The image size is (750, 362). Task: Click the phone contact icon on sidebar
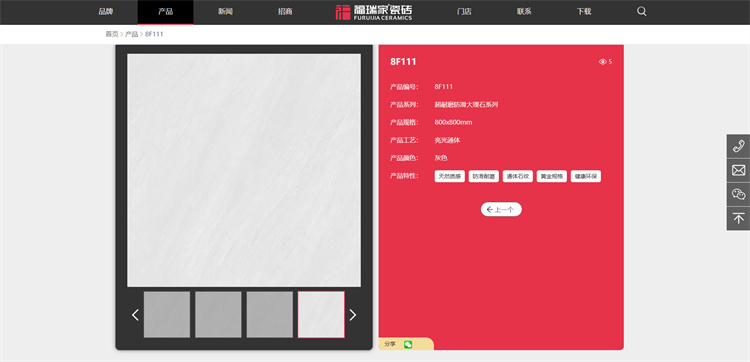click(x=738, y=146)
